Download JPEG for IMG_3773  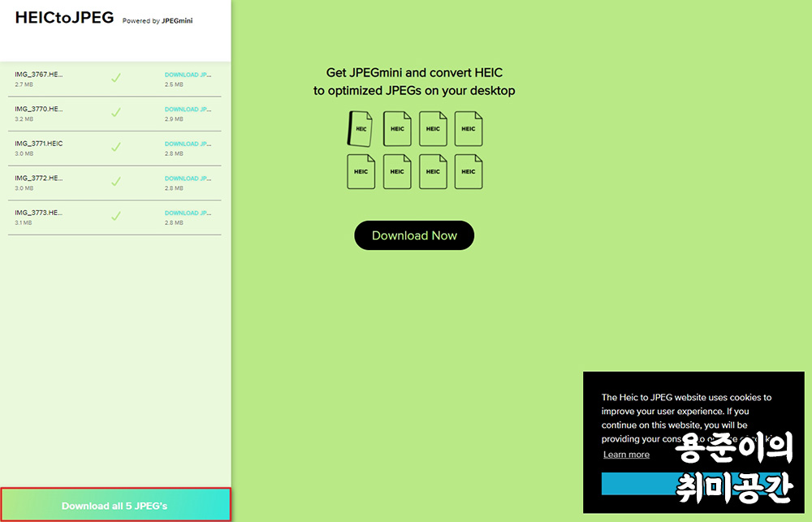point(188,213)
